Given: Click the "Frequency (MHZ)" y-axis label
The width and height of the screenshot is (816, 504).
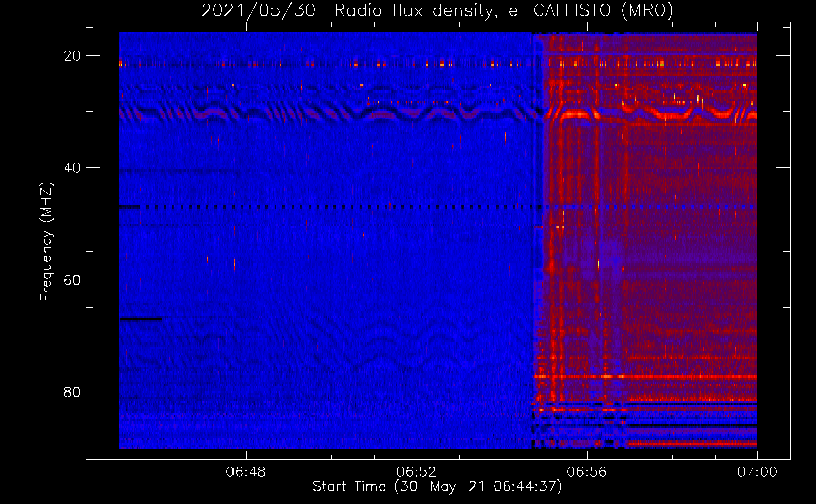Looking at the screenshot, I should [x=46, y=241].
